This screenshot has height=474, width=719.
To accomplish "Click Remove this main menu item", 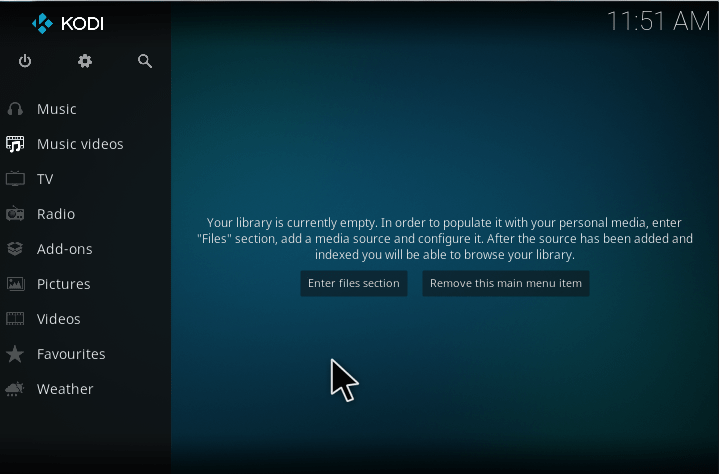I will 506,283.
